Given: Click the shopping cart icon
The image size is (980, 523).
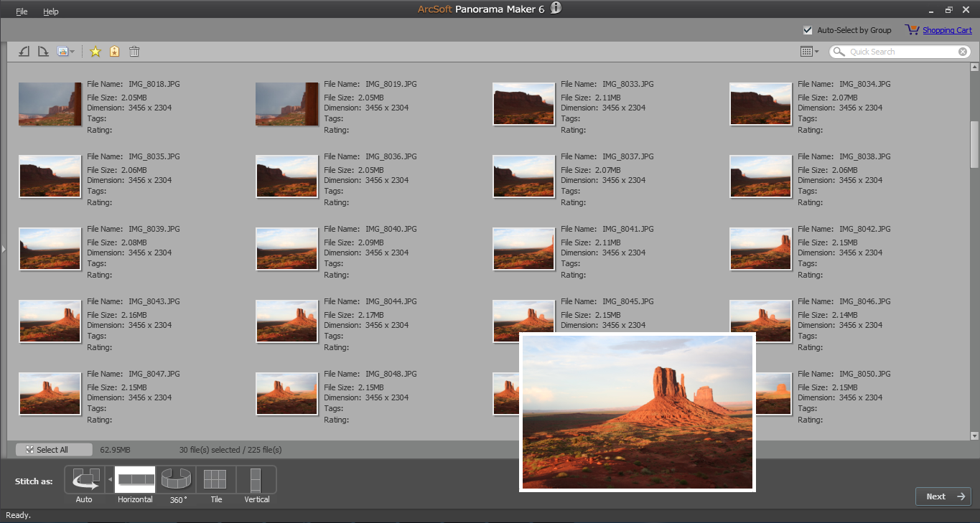Looking at the screenshot, I should (x=912, y=30).
